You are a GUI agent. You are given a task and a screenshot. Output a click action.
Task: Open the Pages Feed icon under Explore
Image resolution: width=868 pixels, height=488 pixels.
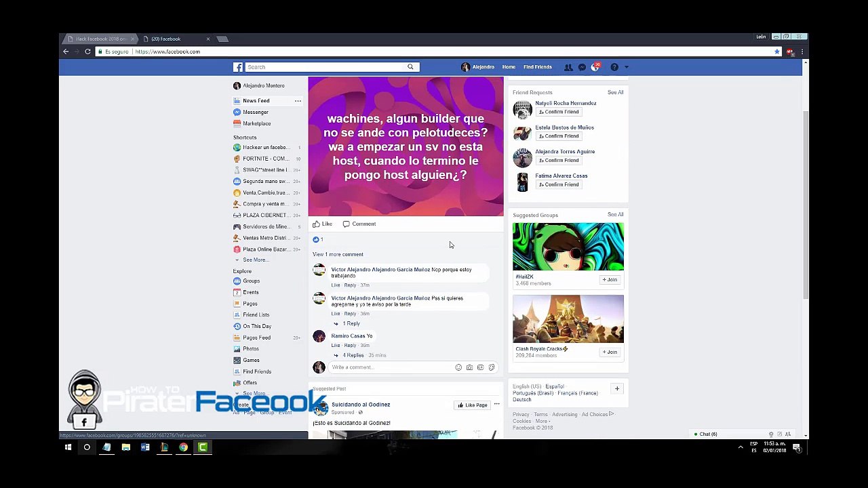tap(237, 338)
